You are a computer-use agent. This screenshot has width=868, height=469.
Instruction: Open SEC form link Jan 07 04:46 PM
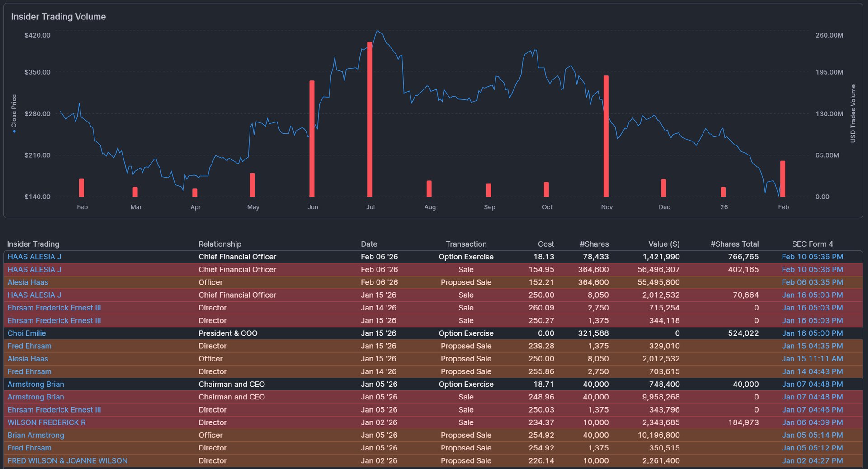pyautogui.click(x=812, y=410)
